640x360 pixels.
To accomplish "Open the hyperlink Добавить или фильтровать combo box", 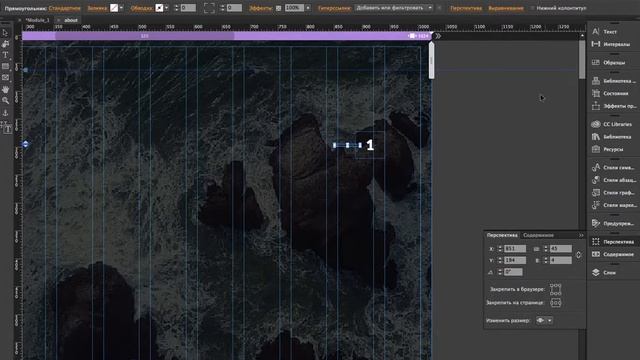I will 393,8.
